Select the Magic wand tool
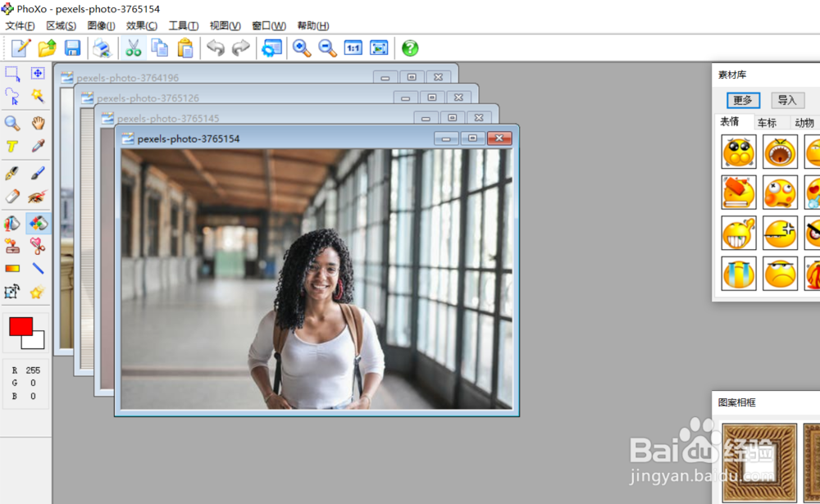The height and width of the screenshot is (504, 820). 38,96
